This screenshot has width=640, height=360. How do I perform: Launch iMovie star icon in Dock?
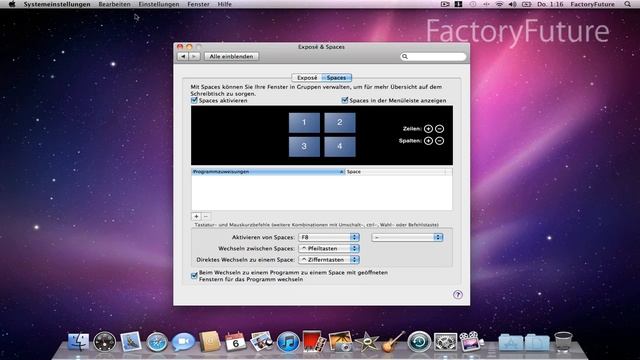[367, 342]
